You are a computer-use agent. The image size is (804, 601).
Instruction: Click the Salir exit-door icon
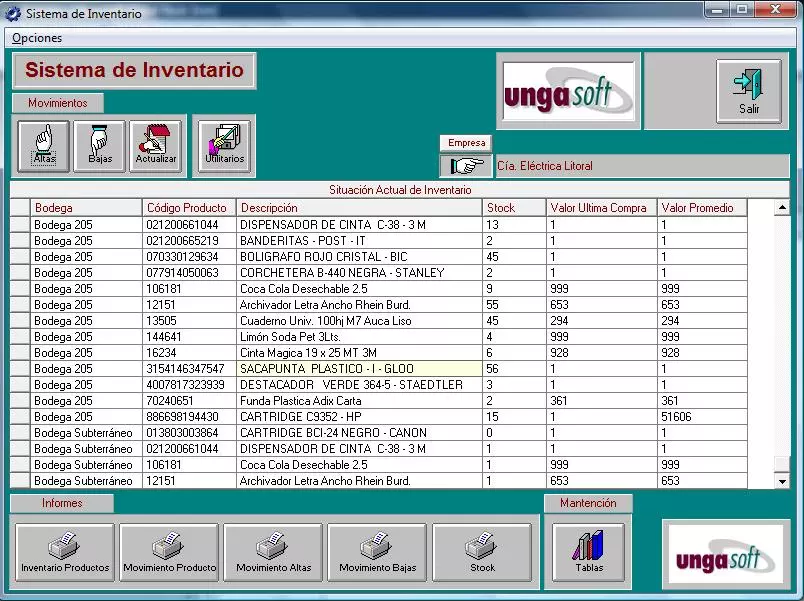749,90
